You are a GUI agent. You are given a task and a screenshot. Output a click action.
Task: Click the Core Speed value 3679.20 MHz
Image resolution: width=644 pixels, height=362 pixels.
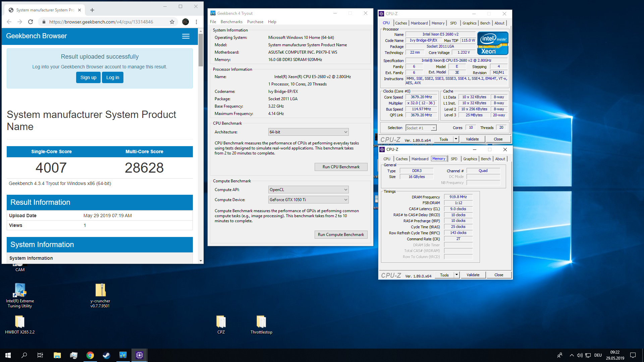421,97
